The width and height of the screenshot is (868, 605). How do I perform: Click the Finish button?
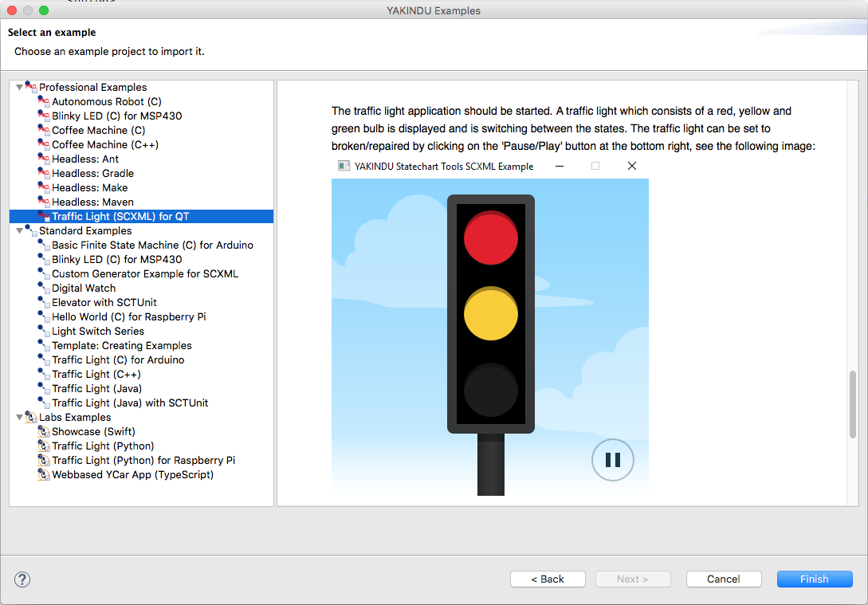click(x=815, y=579)
